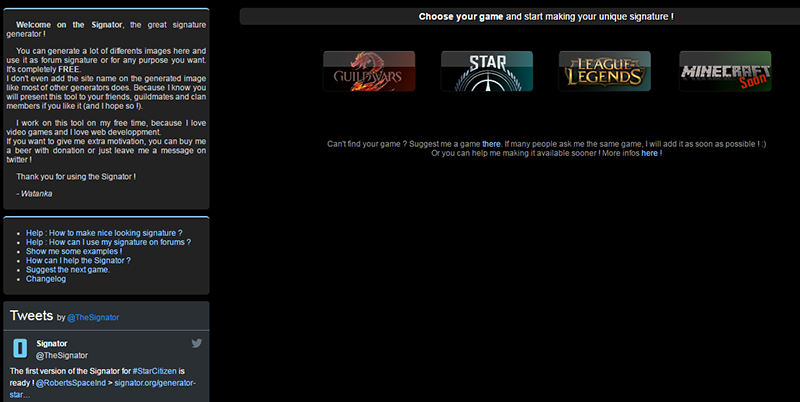
Task: Click the '- Watanka' signature text
Action: 34,194
